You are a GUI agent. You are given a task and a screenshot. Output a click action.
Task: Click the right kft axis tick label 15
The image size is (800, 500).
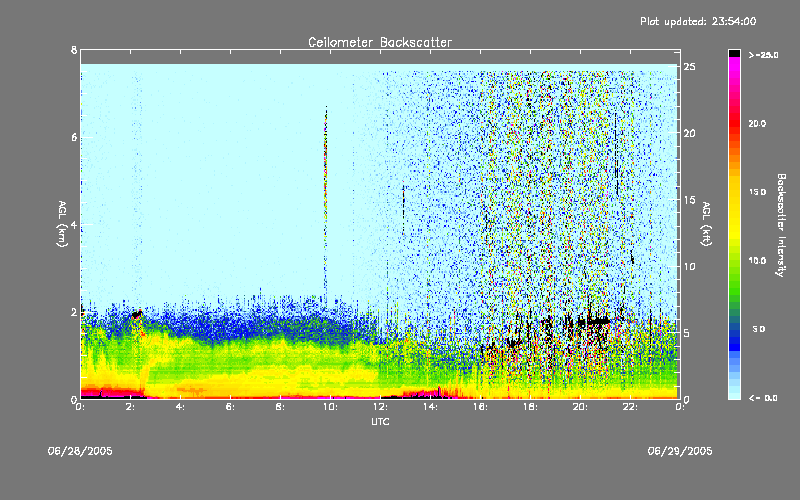[x=690, y=200]
